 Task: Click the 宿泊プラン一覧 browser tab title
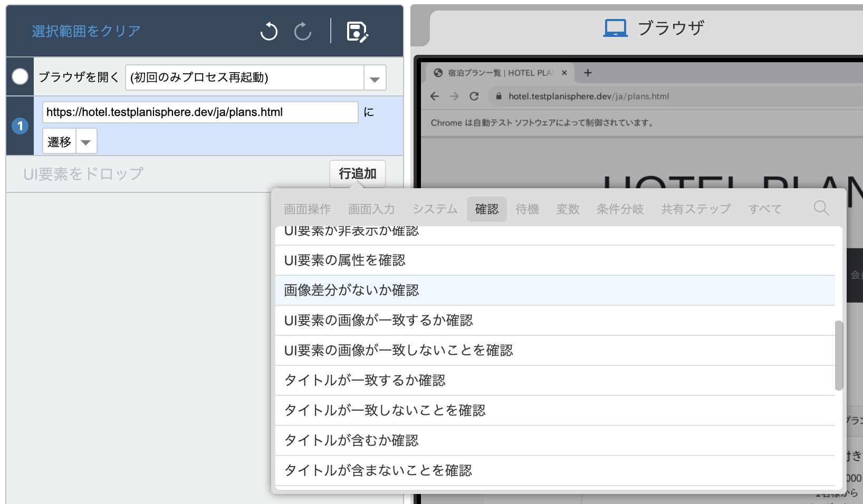coord(500,73)
